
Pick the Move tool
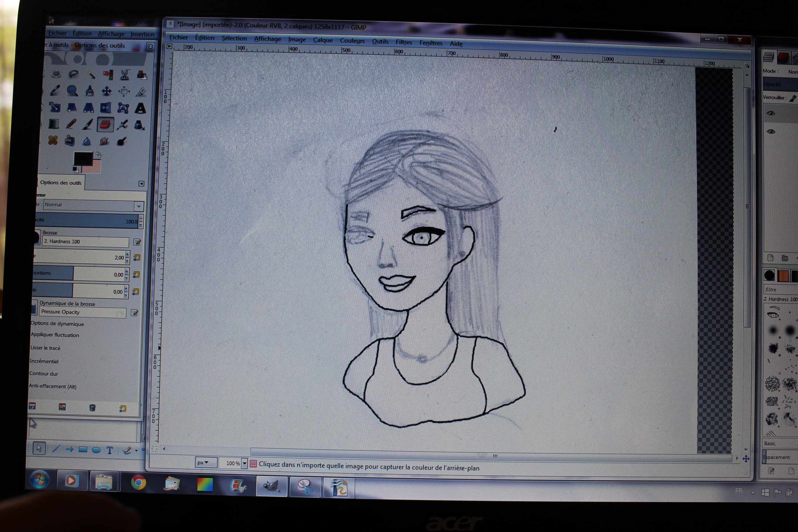pos(107,91)
